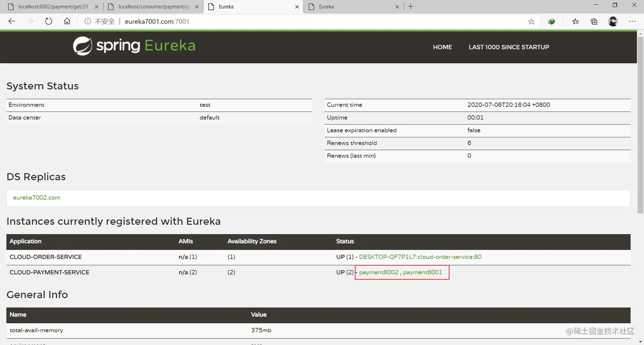
Task: Close the localhost/consumer/payment tab
Action: pos(196,7)
